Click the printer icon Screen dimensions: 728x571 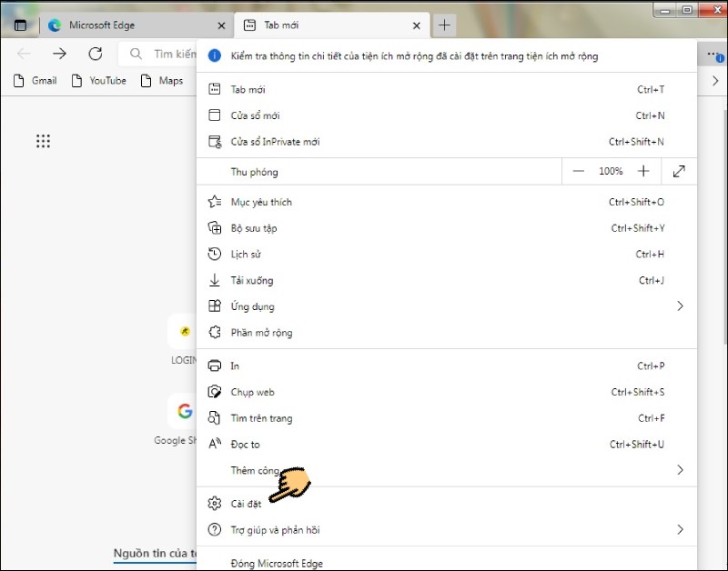tap(214, 366)
